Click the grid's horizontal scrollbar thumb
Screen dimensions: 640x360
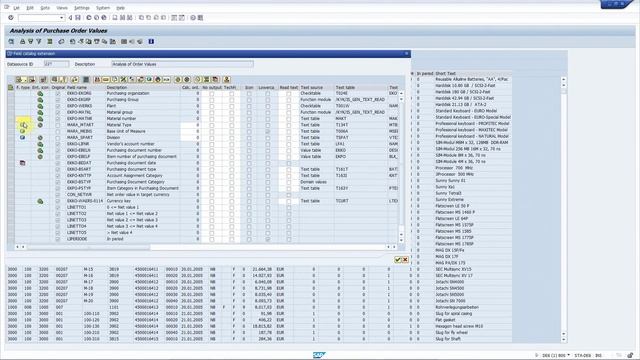point(88,247)
